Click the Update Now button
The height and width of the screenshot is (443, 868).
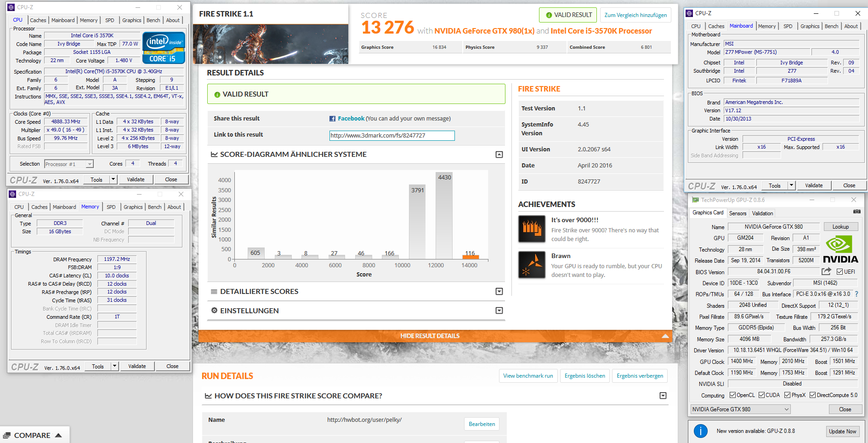click(842, 431)
